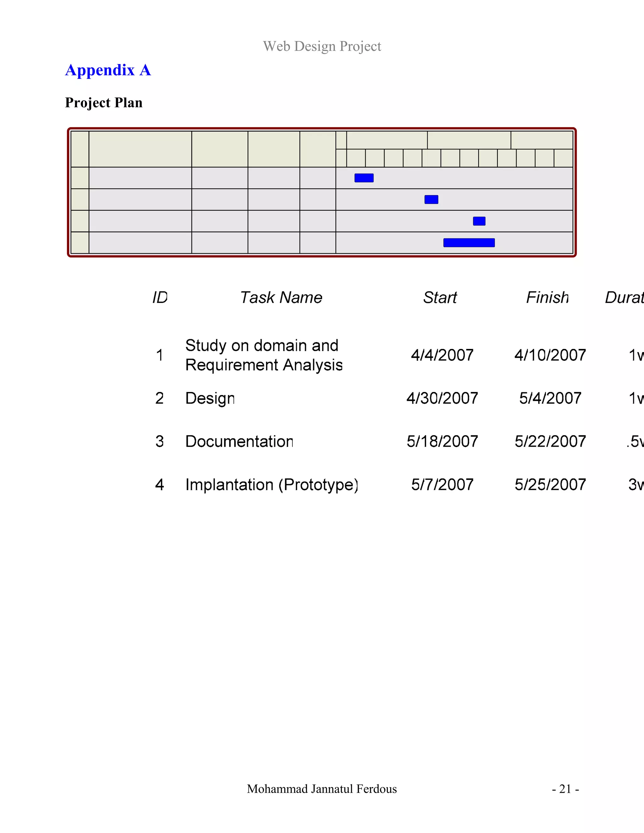Click the 'ID' column header
Screen dimensions: 644x833
click(x=160, y=297)
